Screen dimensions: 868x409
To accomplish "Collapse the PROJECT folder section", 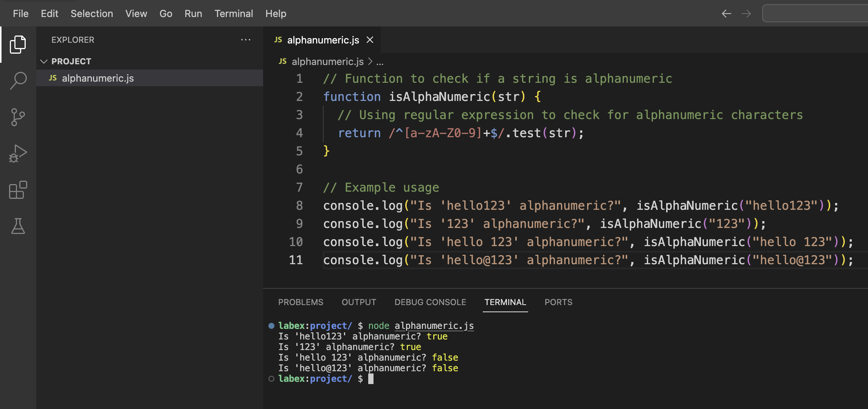I will coord(44,61).
